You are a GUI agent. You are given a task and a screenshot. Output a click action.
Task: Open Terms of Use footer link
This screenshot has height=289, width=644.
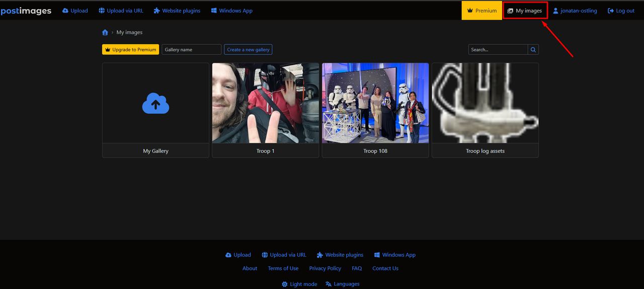[x=283, y=268]
